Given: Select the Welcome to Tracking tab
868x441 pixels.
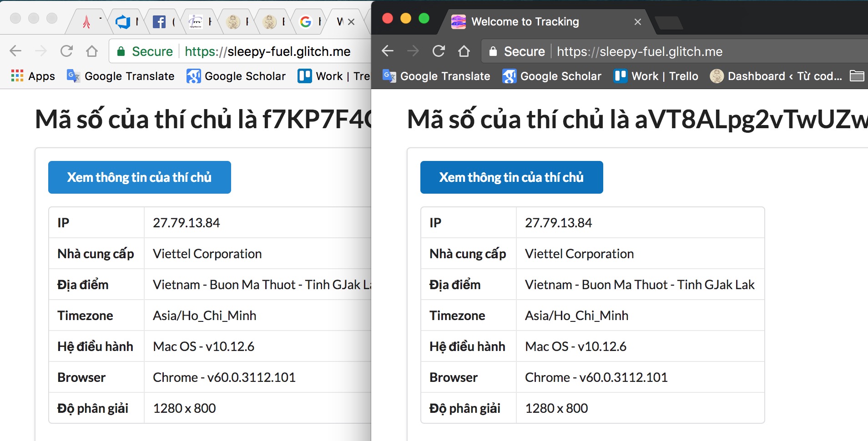Looking at the screenshot, I should 525,21.
